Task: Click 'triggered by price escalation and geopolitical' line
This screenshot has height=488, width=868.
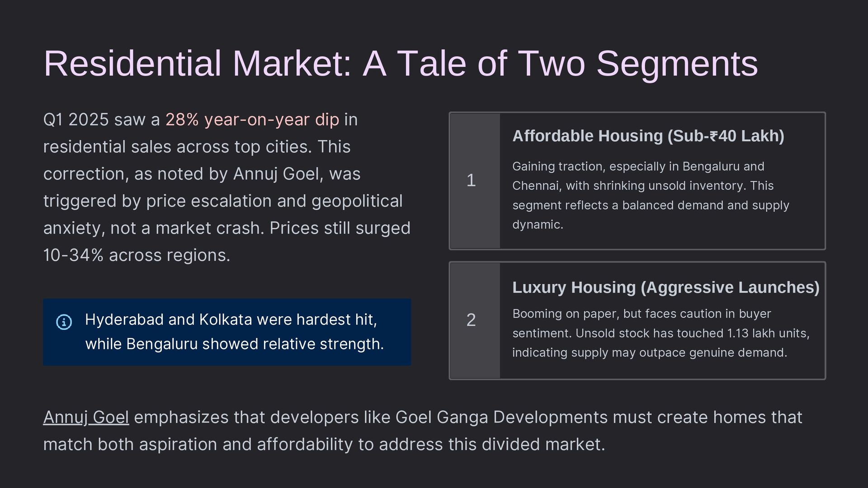Action: click(x=222, y=201)
